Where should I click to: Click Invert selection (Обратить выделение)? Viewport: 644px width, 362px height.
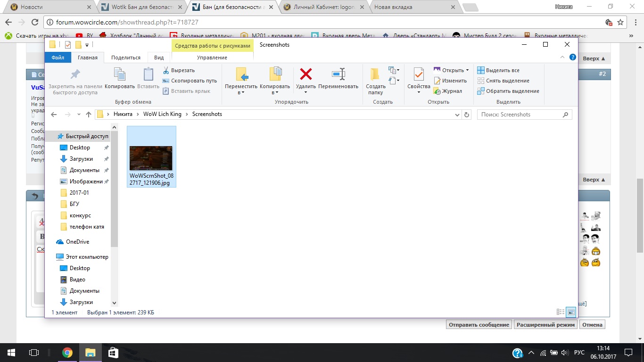click(x=512, y=91)
